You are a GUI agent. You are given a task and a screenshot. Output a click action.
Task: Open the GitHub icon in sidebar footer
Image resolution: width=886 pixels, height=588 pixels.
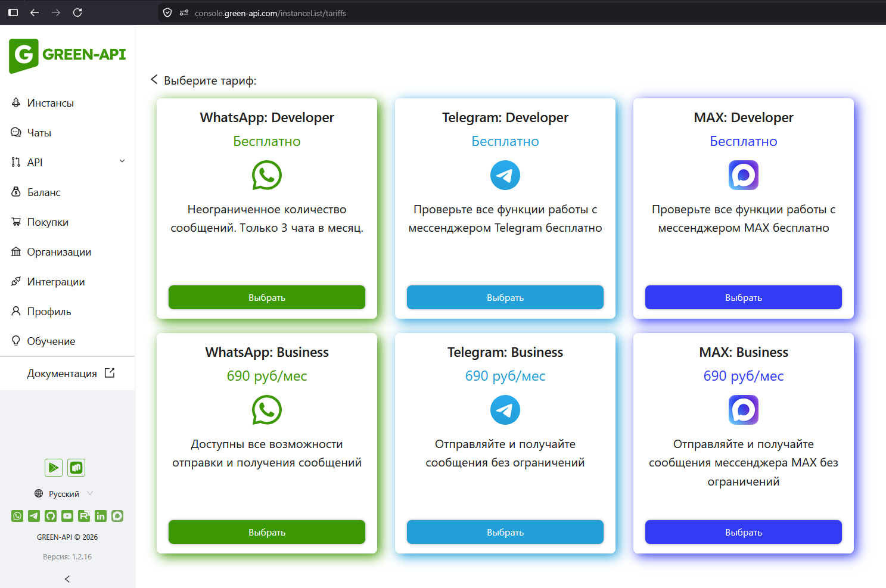click(51, 516)
